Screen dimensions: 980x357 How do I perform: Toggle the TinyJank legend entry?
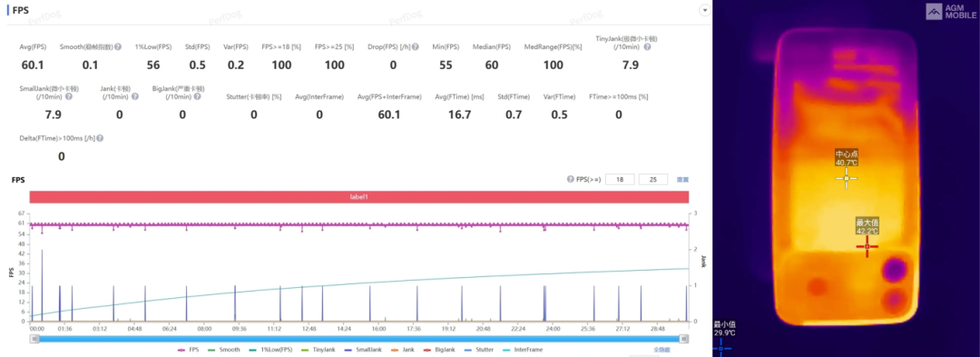tap(319, 350)
